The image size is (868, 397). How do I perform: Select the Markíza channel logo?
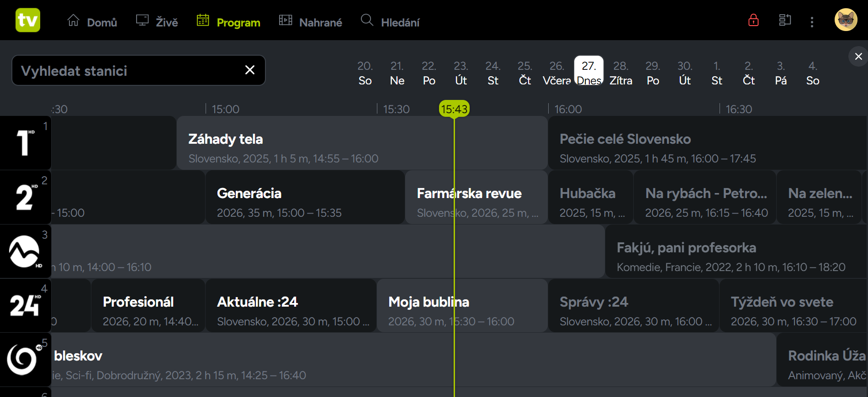[26, 251]
